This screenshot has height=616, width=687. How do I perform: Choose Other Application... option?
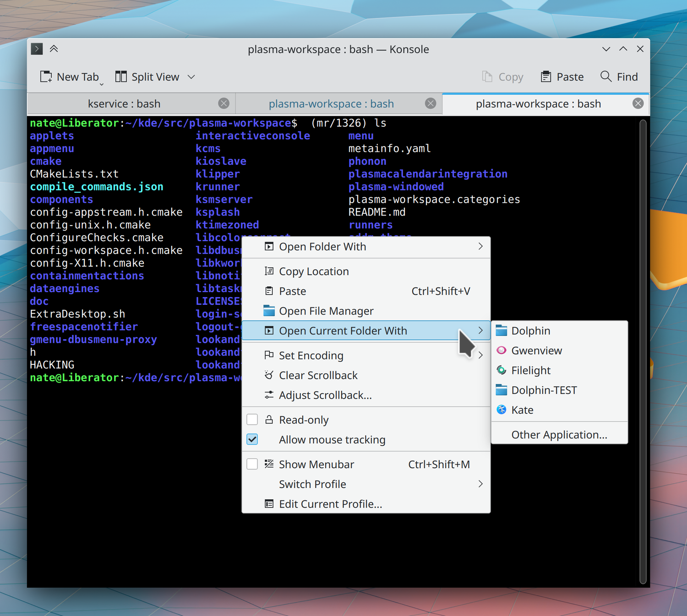point(559,435)
